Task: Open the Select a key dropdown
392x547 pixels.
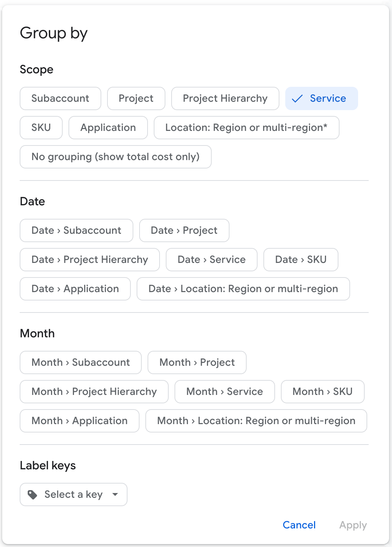Action: tap(73, 494)
